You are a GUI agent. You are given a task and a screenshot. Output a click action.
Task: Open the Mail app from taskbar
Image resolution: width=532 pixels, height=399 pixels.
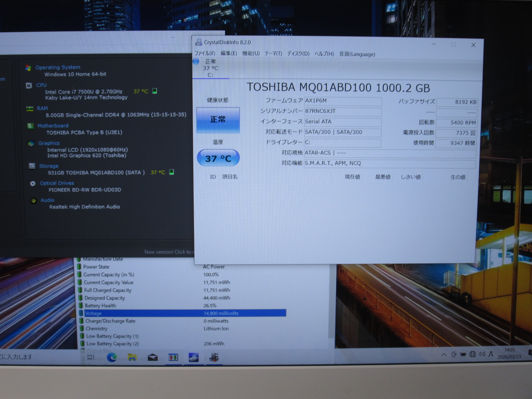153,357
